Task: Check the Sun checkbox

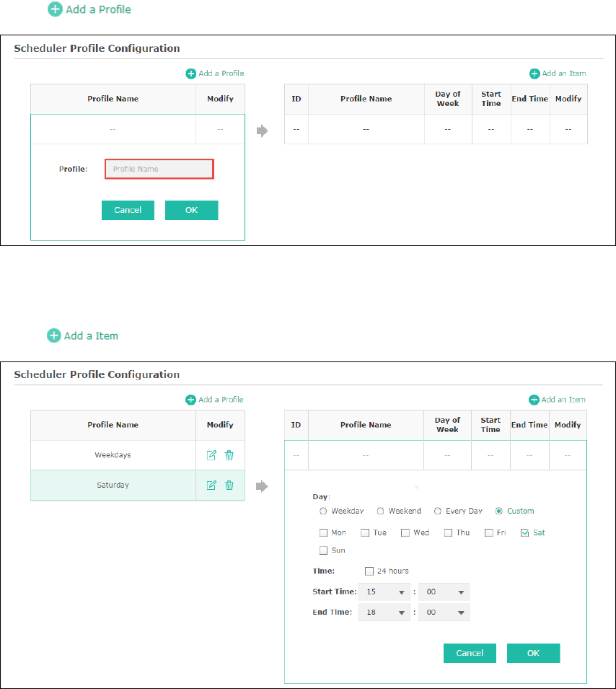Action: tap(323, 550)
